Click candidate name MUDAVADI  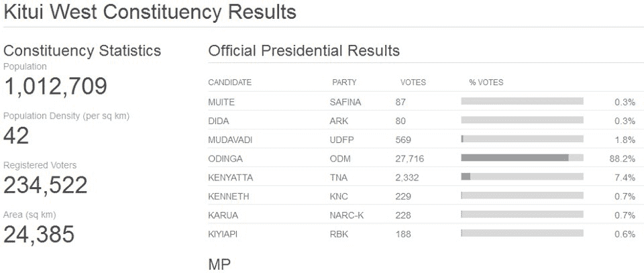click(x=230, y=140)
